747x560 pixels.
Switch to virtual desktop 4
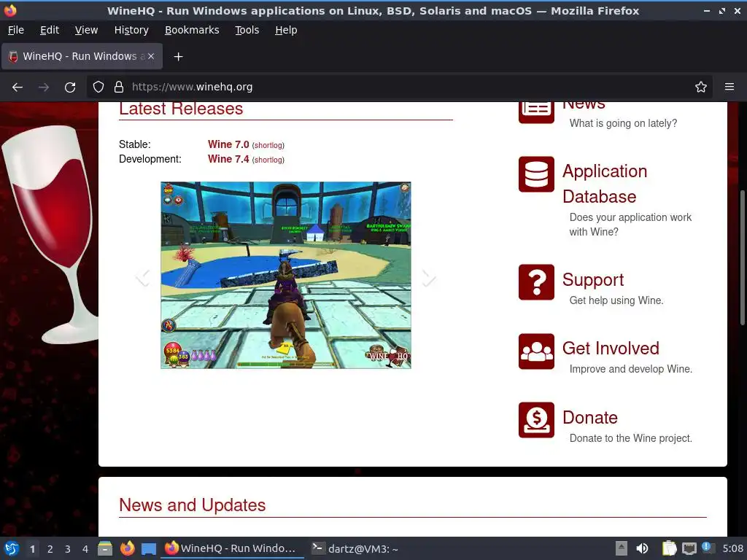point(85,549)
